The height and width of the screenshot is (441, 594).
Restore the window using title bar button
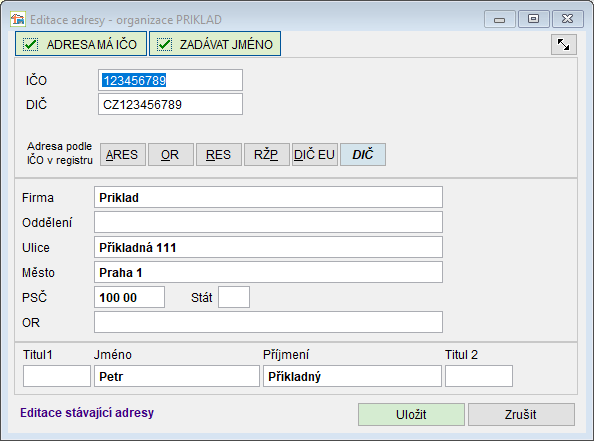(x=533, y=19)
